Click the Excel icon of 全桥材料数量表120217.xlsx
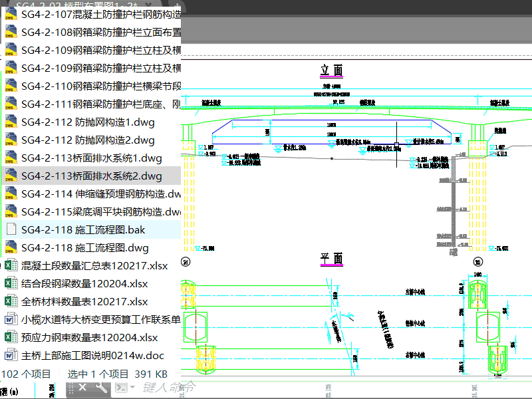The height and width of the screenshot is (399, 532). point(11,302)
